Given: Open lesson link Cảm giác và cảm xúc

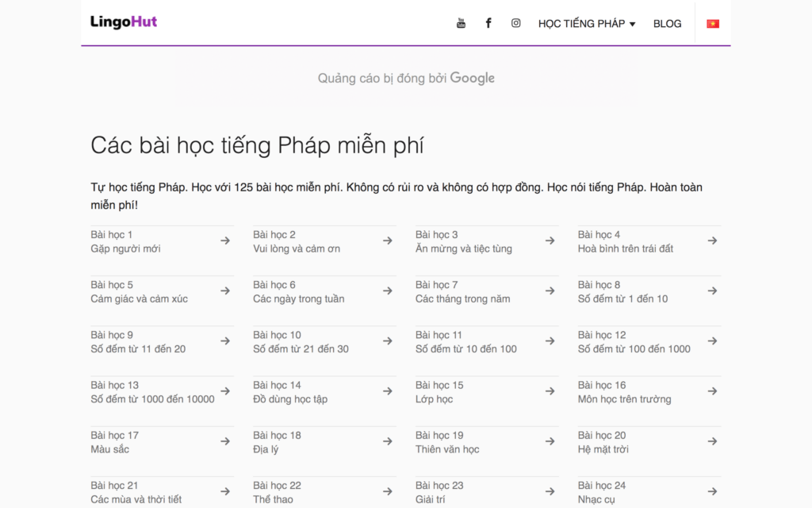Looking at the screenshot, I should pyautogui.click(x=139, y=299).
